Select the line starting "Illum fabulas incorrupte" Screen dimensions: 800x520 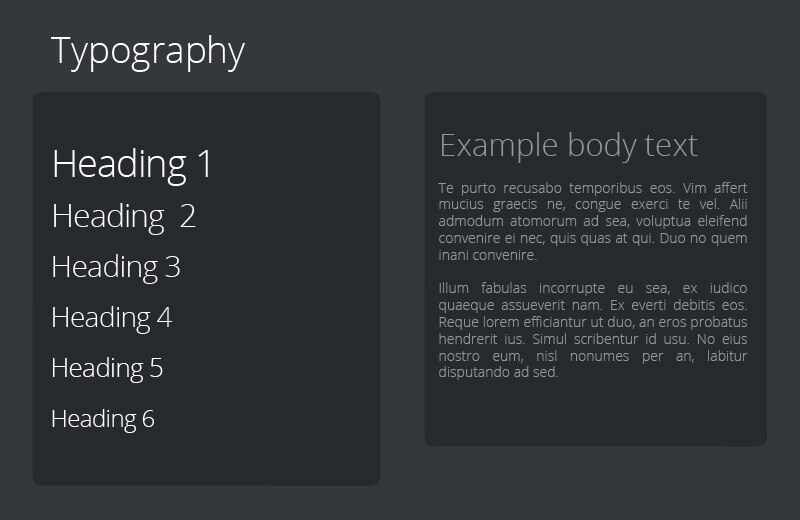592,289
